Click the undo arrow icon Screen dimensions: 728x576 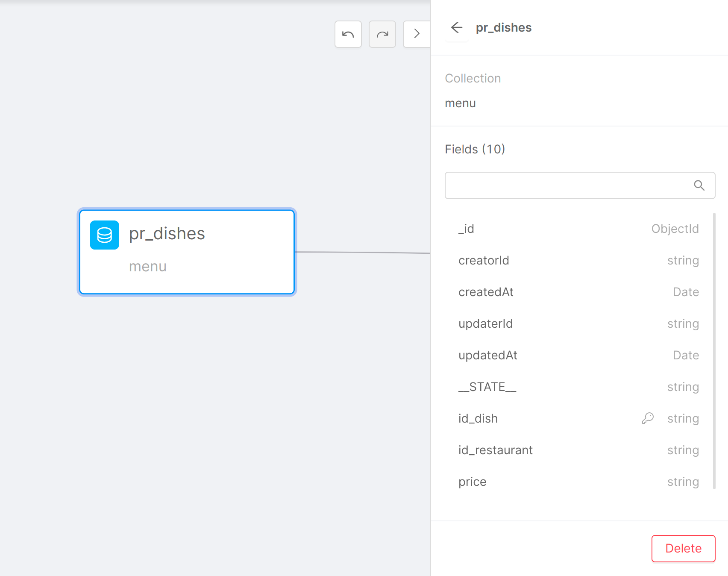tap(348, 34)
